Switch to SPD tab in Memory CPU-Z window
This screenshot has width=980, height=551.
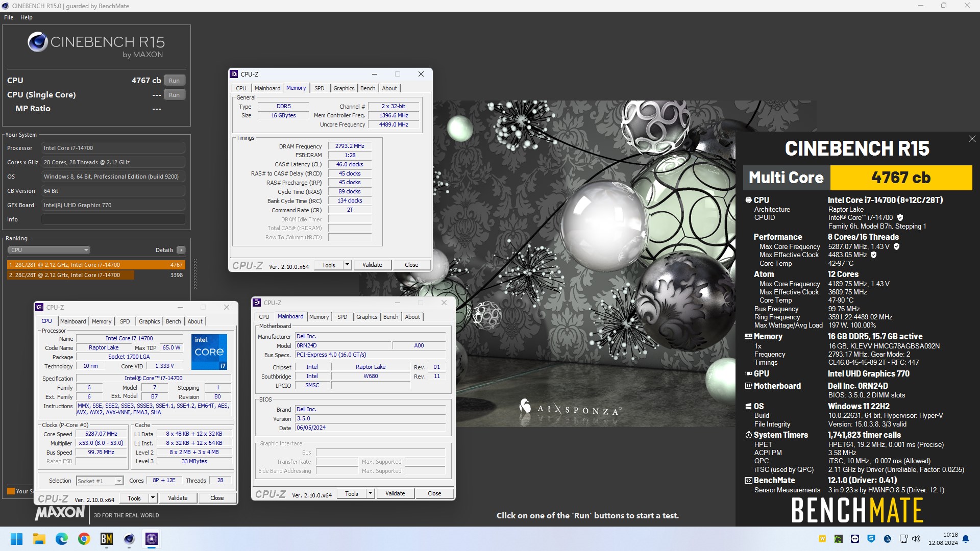pos(320,88)
